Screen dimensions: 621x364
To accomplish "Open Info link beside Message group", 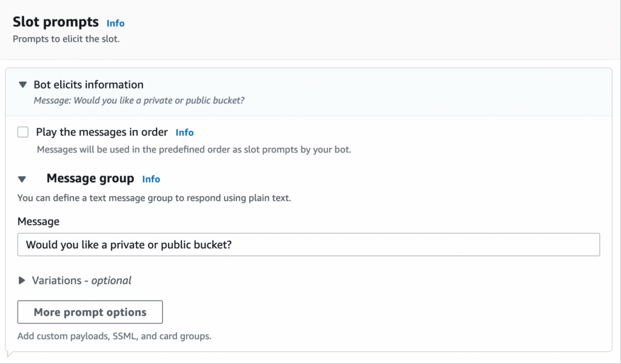I will tap(151, 179).
